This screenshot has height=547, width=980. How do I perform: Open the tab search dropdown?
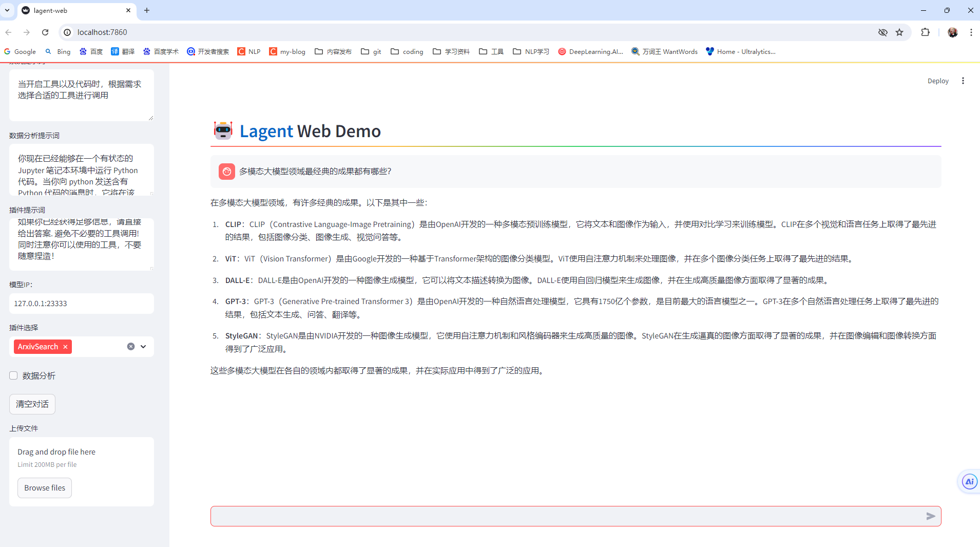pos(7,10)
